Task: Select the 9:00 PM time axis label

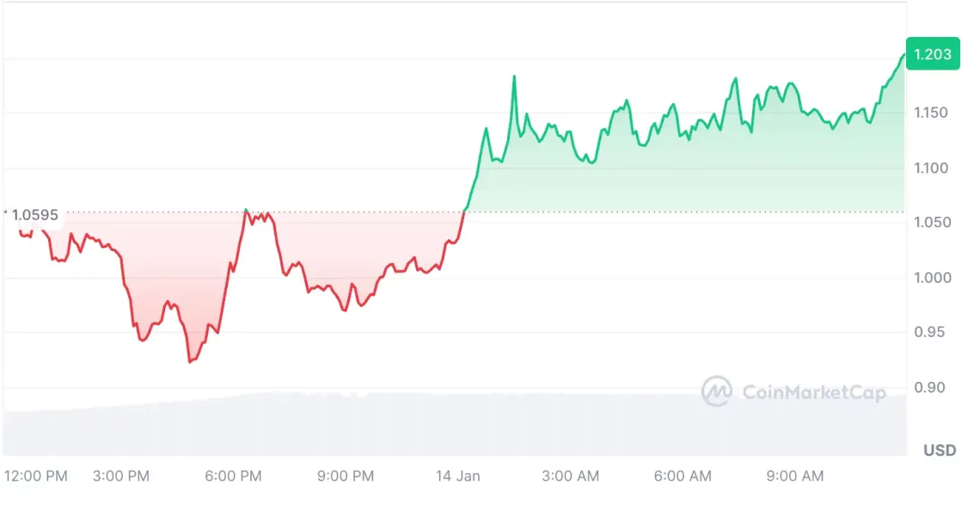Action: 345,476
